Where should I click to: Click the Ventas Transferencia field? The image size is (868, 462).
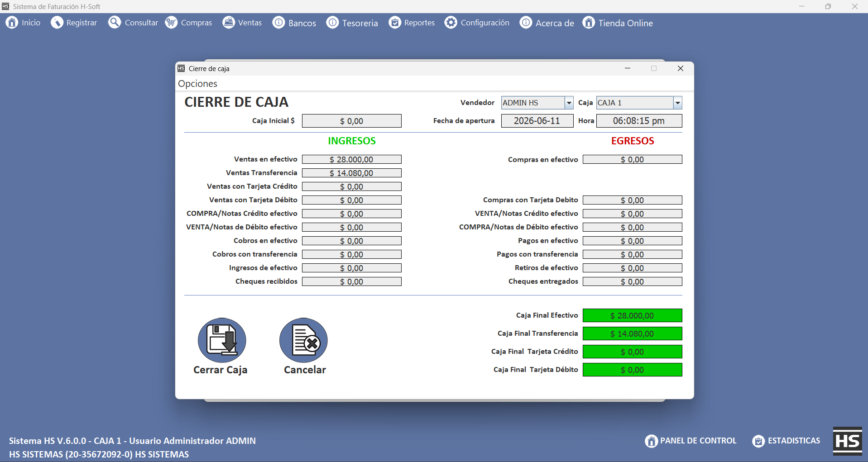[352, 173]
